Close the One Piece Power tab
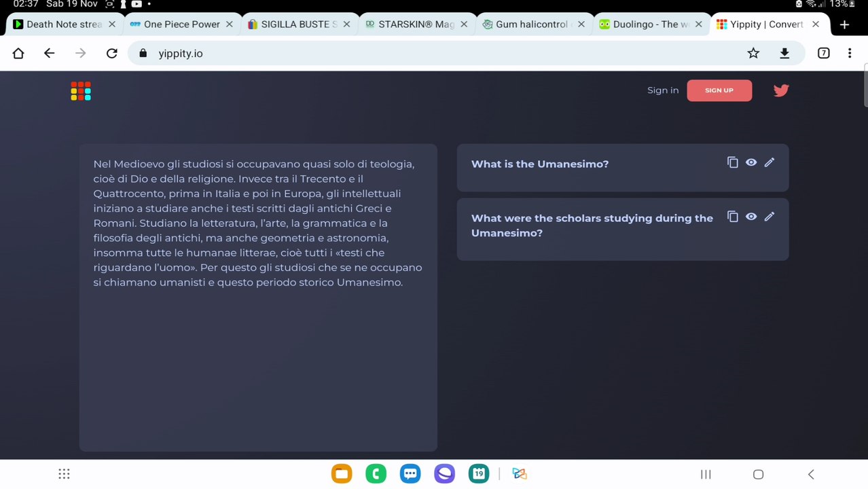Viewport: 868px width, 489px height. pyautogui.click(x=230, y=24)
